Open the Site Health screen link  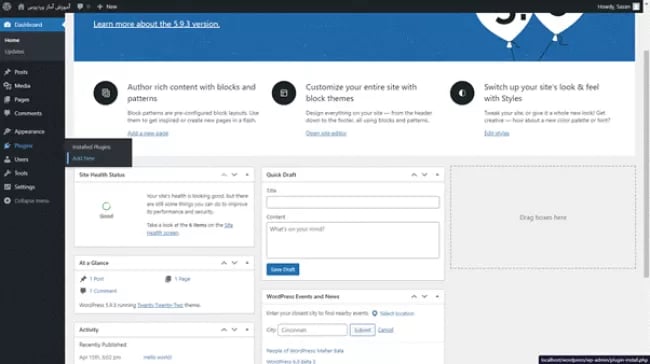tap(190, 229)
